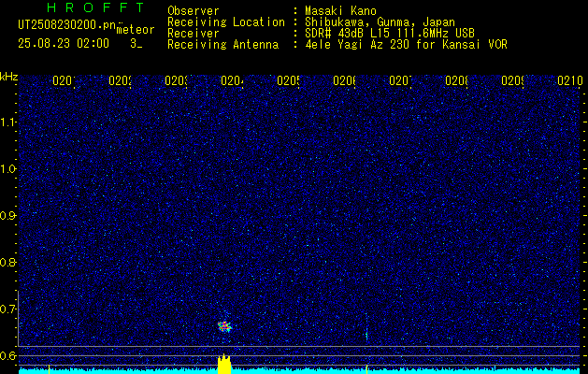The height and width of the screenshot is (374, 588).
Task: Click the Observer label
Action: click(194, 11)
